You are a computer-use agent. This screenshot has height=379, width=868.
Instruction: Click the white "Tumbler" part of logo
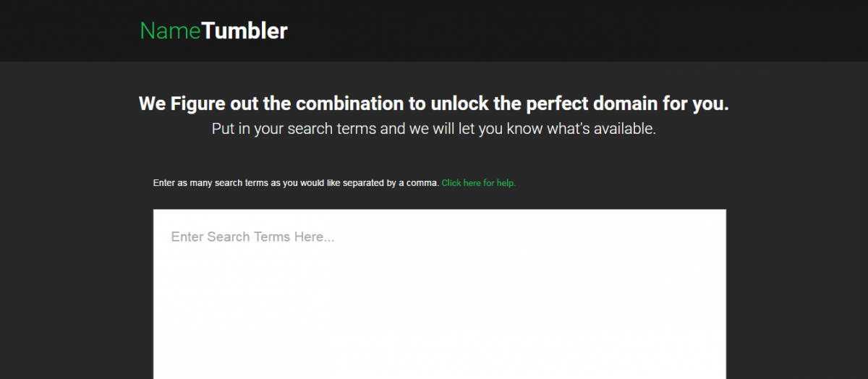coord(244,30)
